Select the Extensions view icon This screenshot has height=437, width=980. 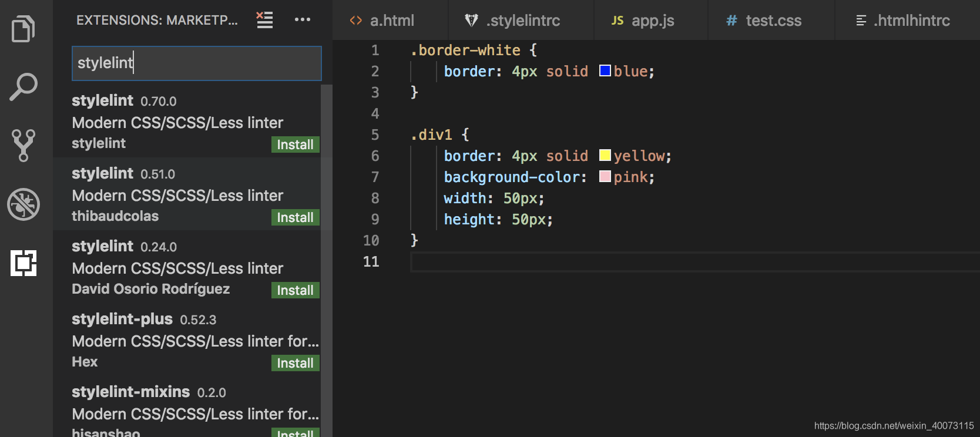24,263
